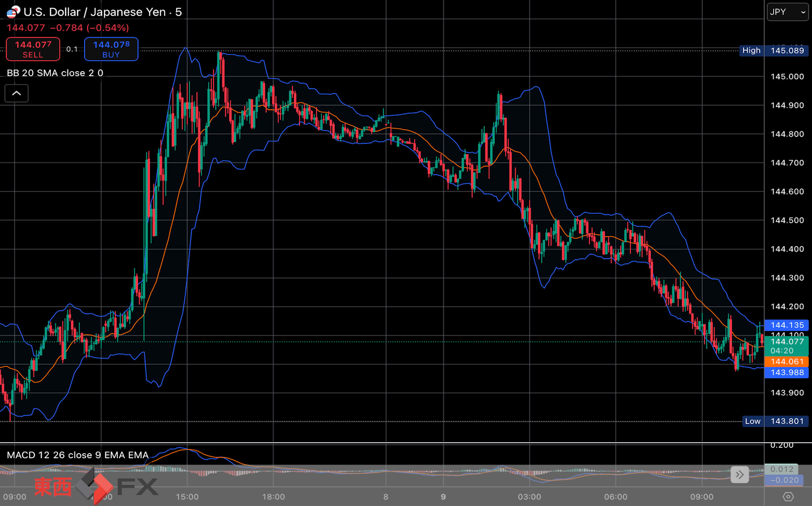Click the 144.135 upper band price tag
Viewport: 812px width, 506px height.
coord(787,325)
